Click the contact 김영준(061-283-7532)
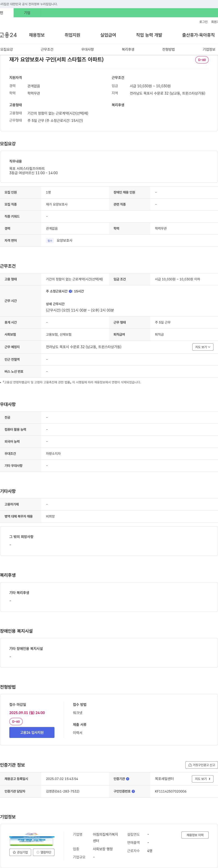This screenshot has width=218, height=868. click(x=63, y=791)
